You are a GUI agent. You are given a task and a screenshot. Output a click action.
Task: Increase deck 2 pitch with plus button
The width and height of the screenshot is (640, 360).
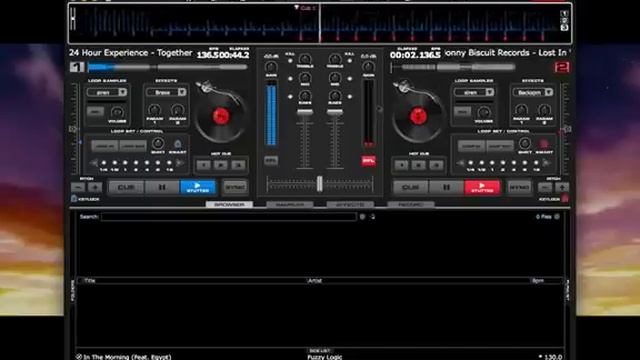pyautogui.click(x=562, y=187)
